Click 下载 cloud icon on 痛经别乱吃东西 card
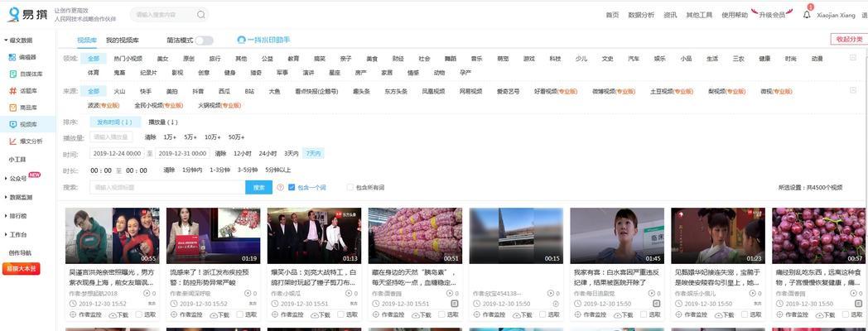Viewport: 868px width, 331px height. click(820, 314)
